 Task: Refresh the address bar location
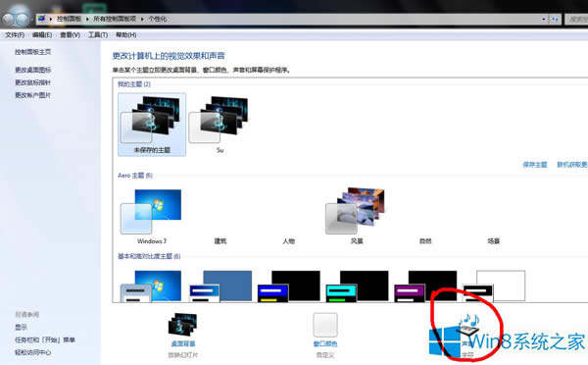coord(555,19)
